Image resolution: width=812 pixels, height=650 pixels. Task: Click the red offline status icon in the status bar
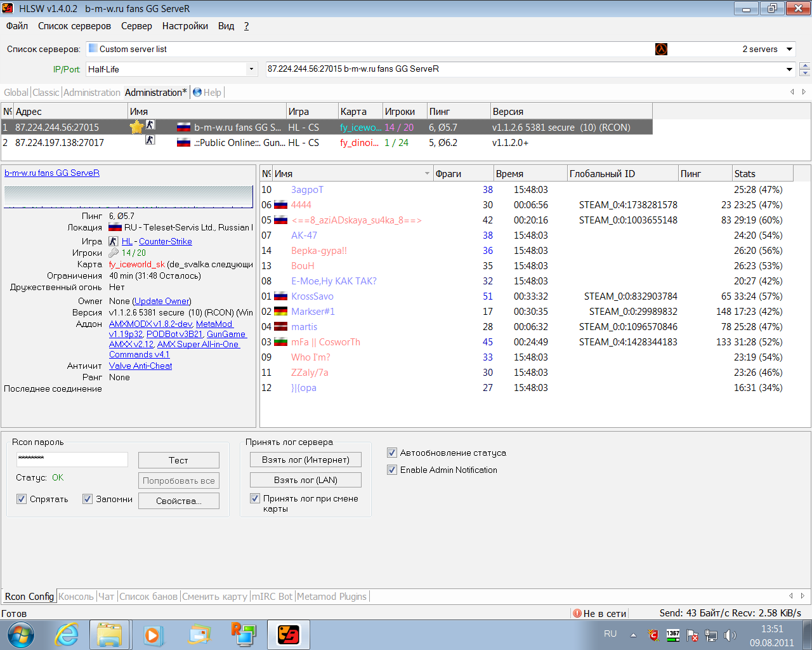click(577, 613)
